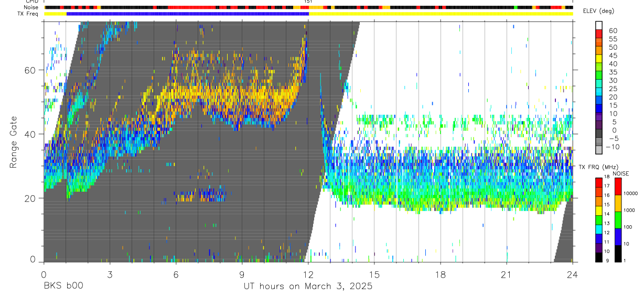Image resolution: width=644 pixels, height=297 pixels.
Task: Click the 11 value on TX FRQ colorbar
Action: (607, 242)
